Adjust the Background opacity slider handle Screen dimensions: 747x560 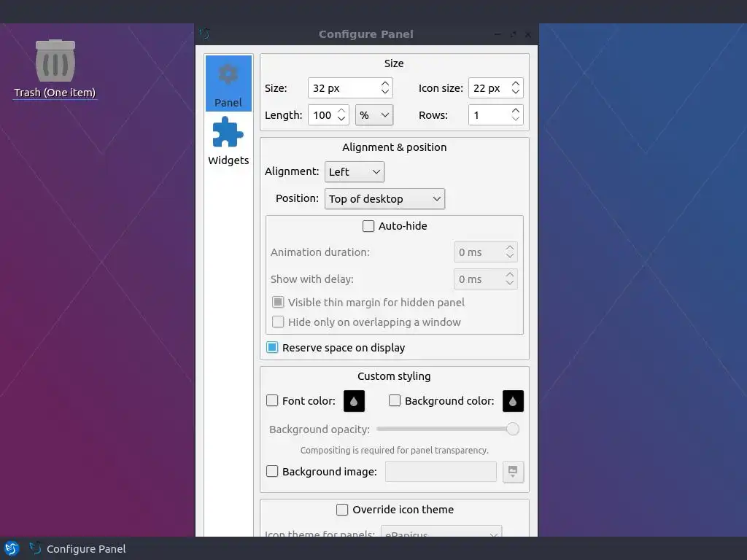tap(513, 429)
